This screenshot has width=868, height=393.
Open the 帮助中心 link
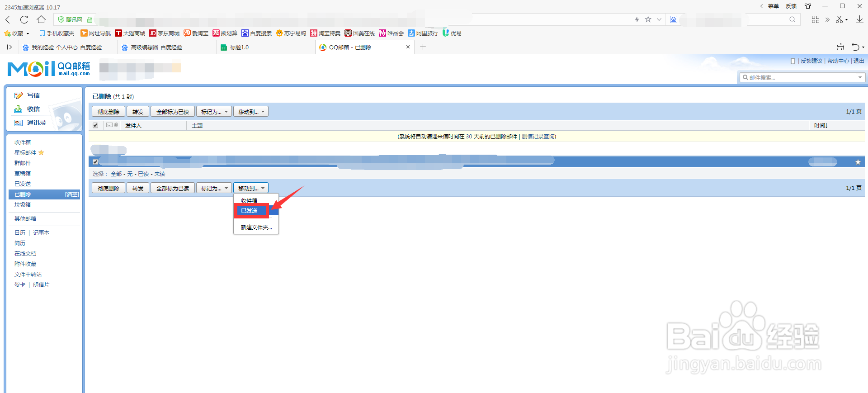(x=838, y=61)
